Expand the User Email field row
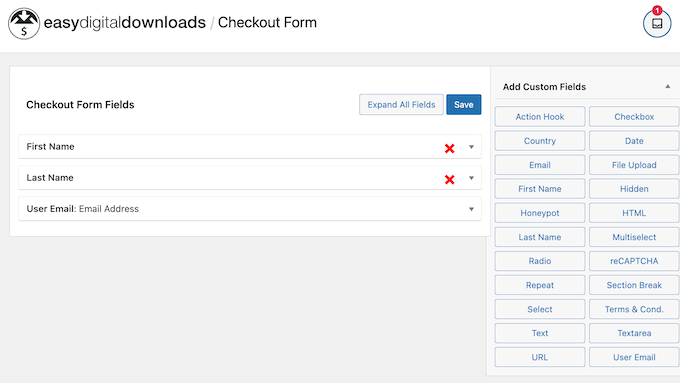Screen dimensions: 680x383 (x=471, y=209)
